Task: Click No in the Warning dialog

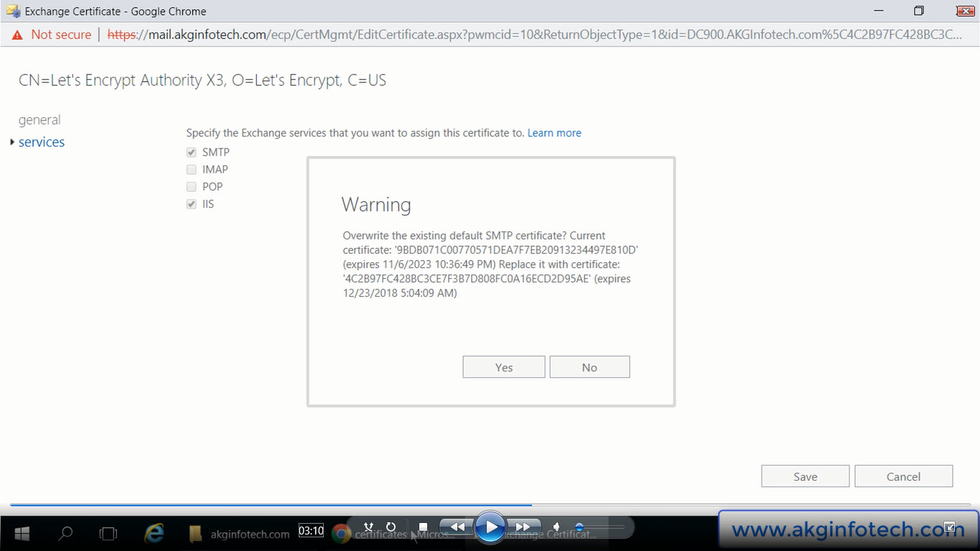Action: [589, 367]
